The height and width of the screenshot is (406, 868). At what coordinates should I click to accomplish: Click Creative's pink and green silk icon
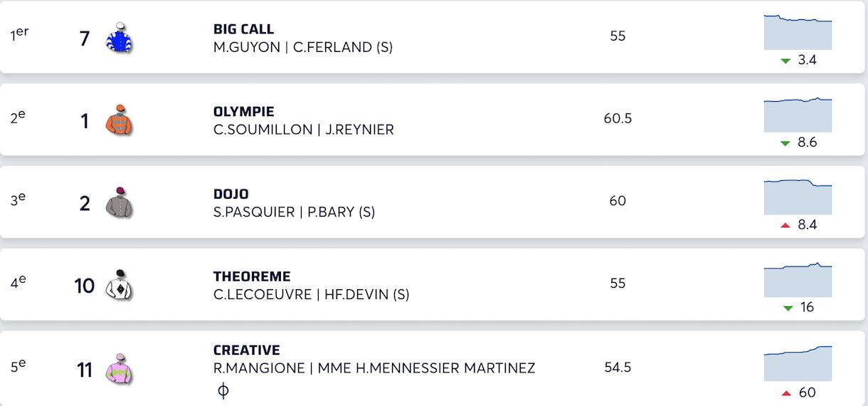(x=120, y=368)
